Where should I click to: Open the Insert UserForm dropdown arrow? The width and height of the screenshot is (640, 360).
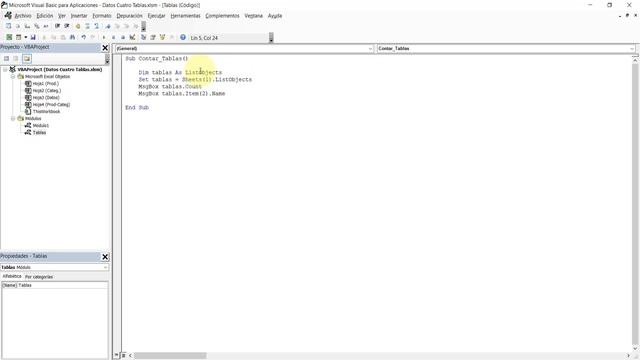25,37
